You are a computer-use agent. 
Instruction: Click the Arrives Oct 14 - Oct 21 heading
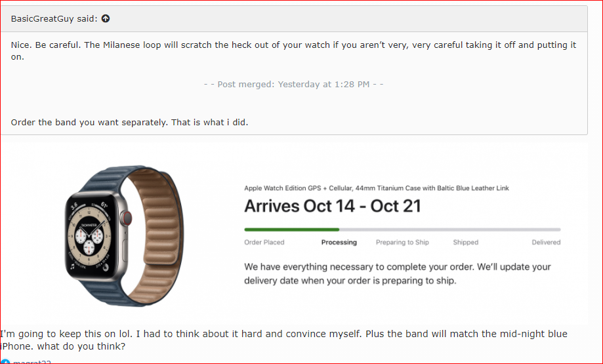[x=333, y=206]
